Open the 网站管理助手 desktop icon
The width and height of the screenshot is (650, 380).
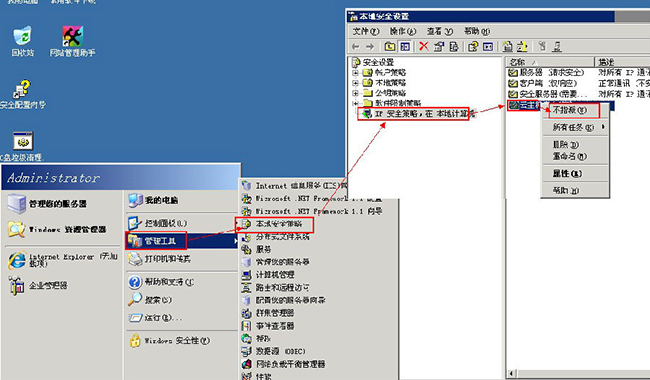(x=73, y=41)
